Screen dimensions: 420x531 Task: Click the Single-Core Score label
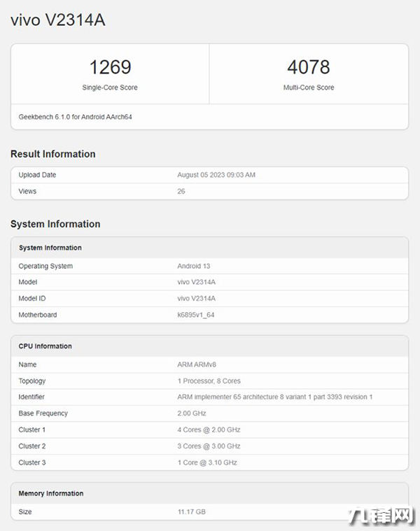110,87
